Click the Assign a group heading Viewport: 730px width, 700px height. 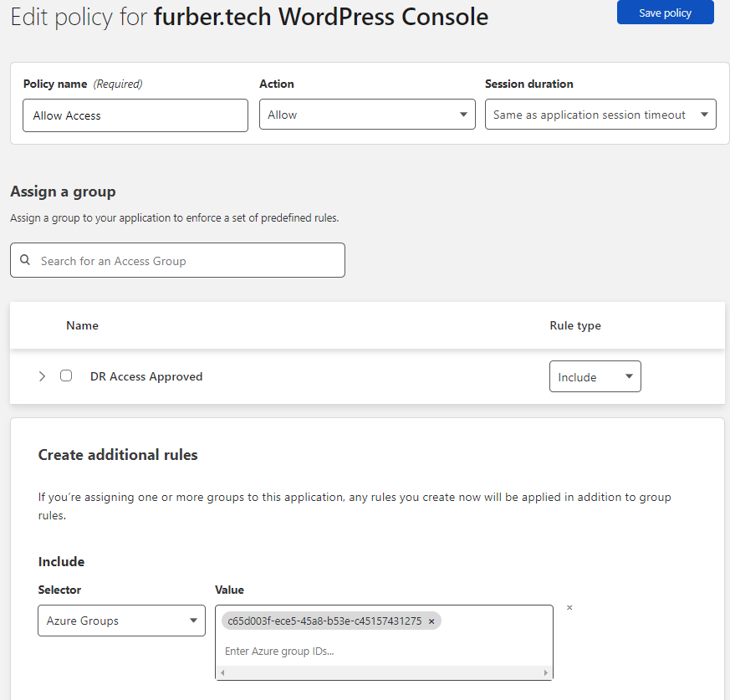coord(63,192)
